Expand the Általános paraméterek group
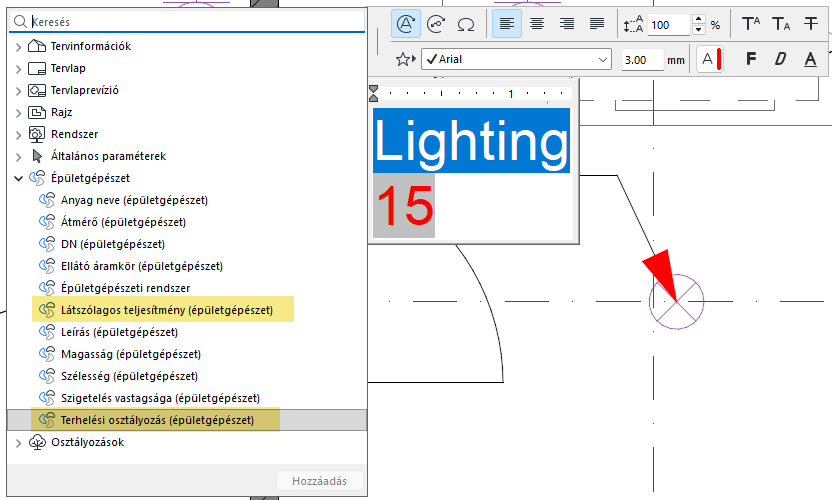The width and height of the screenshot is (832, 500). point(19,157)
